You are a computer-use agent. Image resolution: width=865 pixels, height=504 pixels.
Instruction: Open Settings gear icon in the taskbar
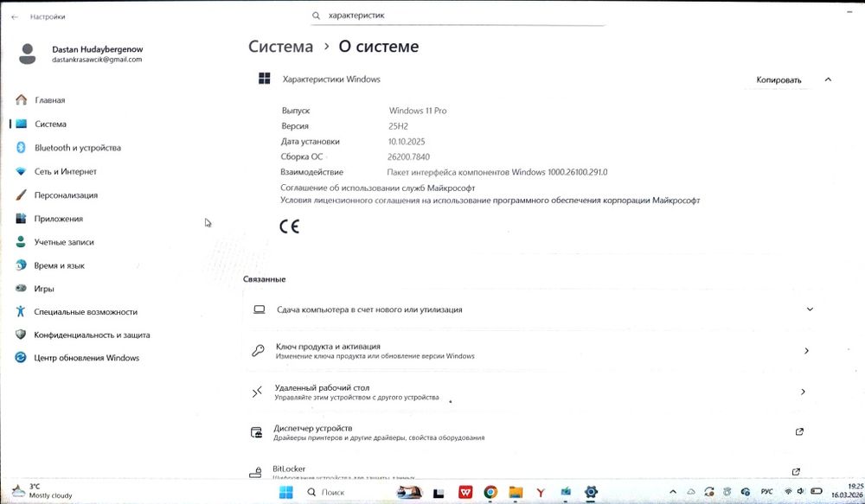(591, 492)
